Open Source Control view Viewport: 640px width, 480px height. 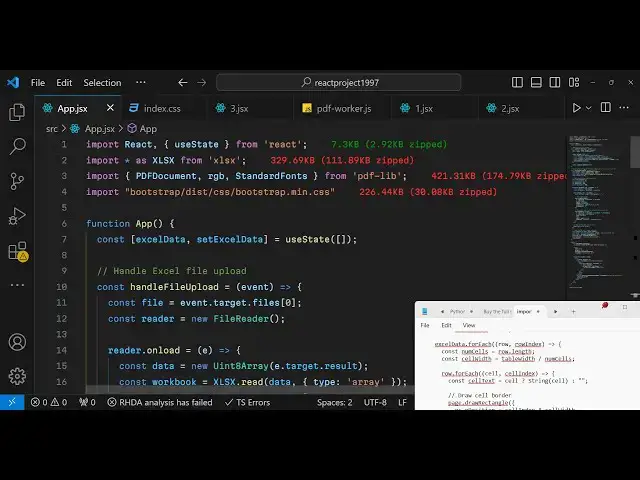click(17, 181)
